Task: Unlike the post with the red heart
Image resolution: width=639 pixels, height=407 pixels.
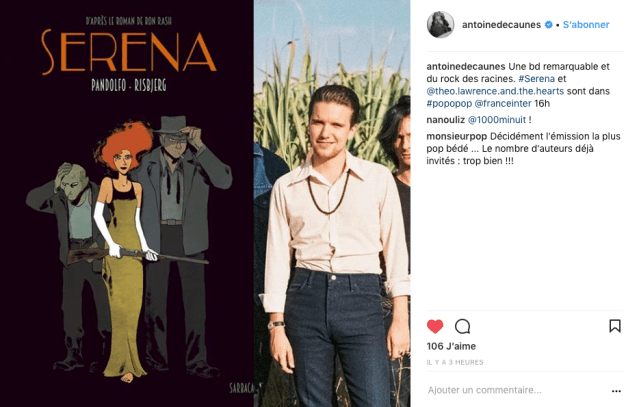Action: (x=435, y=327)
